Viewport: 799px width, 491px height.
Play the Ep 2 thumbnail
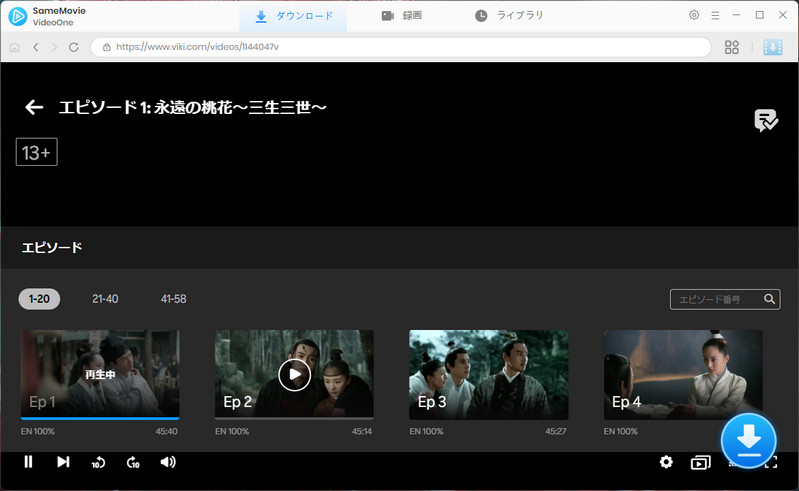pos(294,374)
